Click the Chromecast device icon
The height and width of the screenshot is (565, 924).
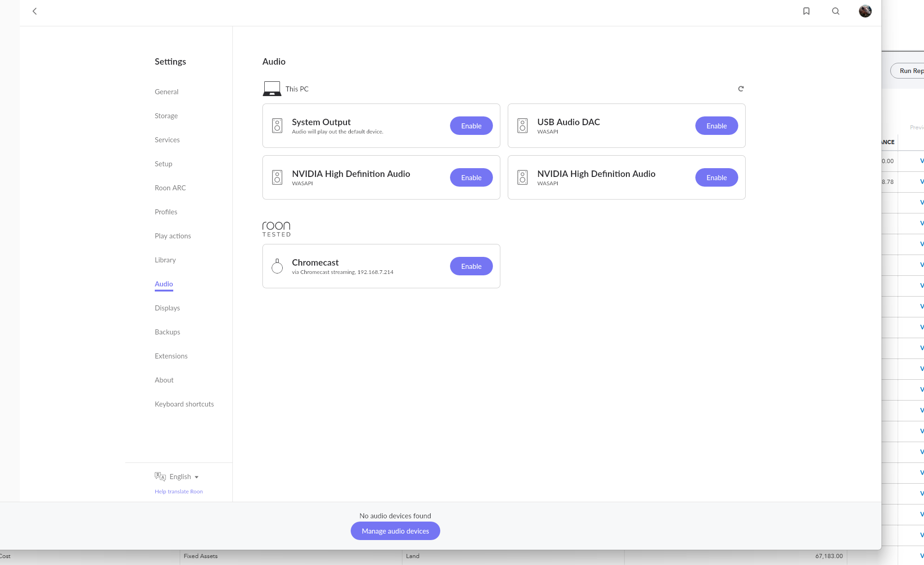coord(277,266)
